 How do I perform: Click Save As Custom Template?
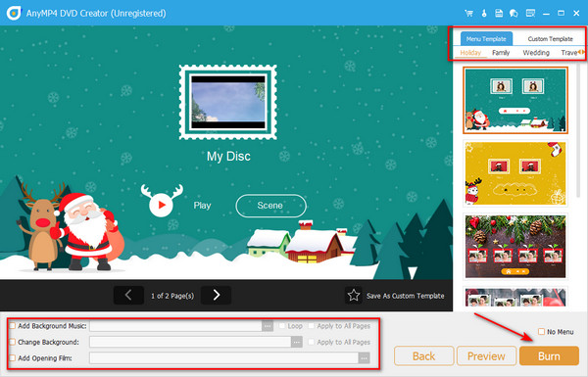(405, 296)
